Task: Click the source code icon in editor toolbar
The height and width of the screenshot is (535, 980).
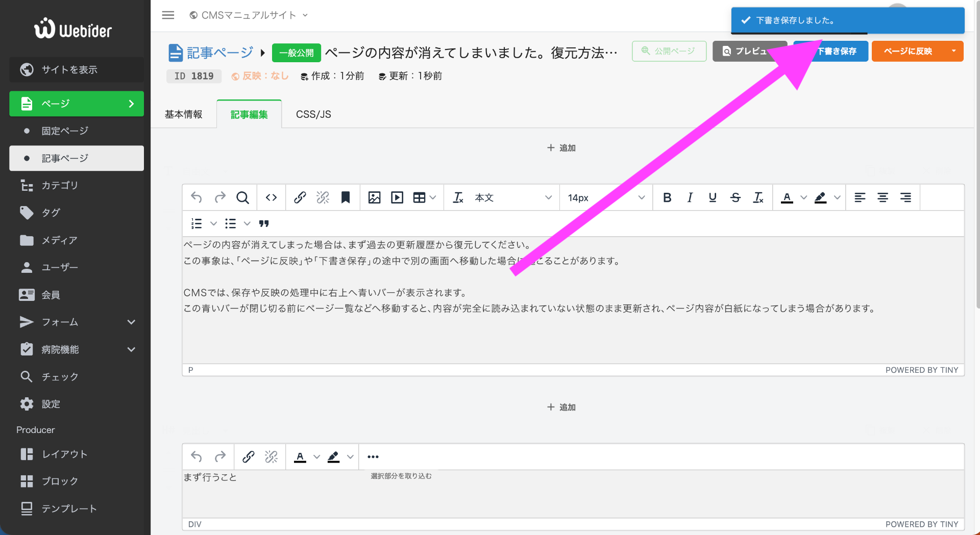Action: pos(271,197)
